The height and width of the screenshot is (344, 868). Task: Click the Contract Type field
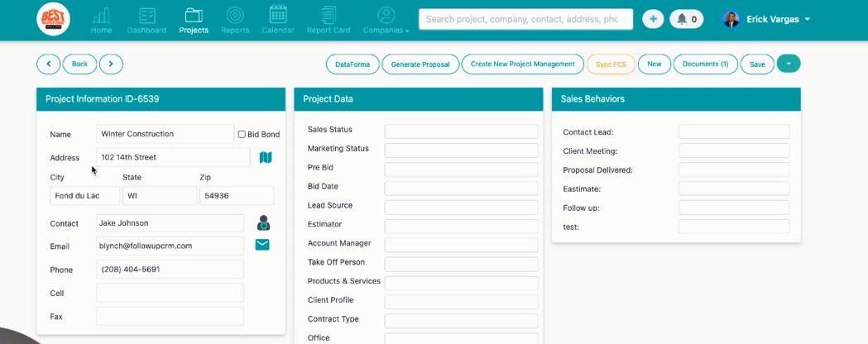tap(462, 321)
